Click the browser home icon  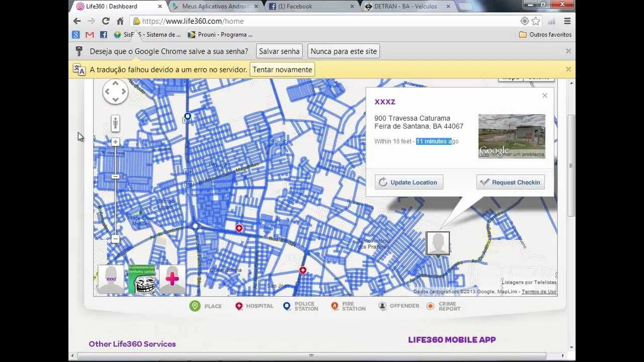120,21
